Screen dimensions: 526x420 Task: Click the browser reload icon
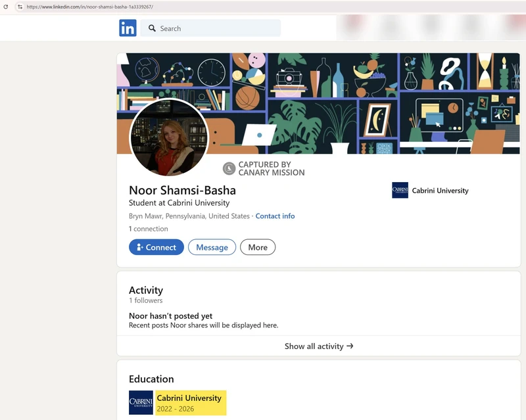click(6, 7)
